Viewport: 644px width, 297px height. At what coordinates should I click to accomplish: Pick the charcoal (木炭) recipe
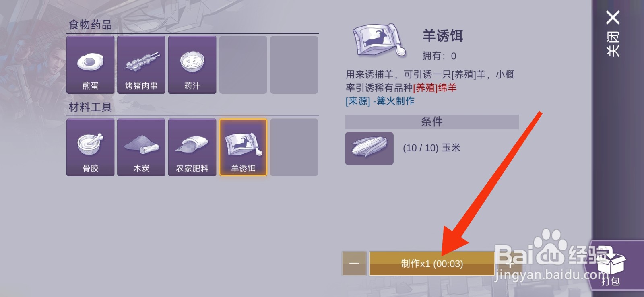(141, 147)
